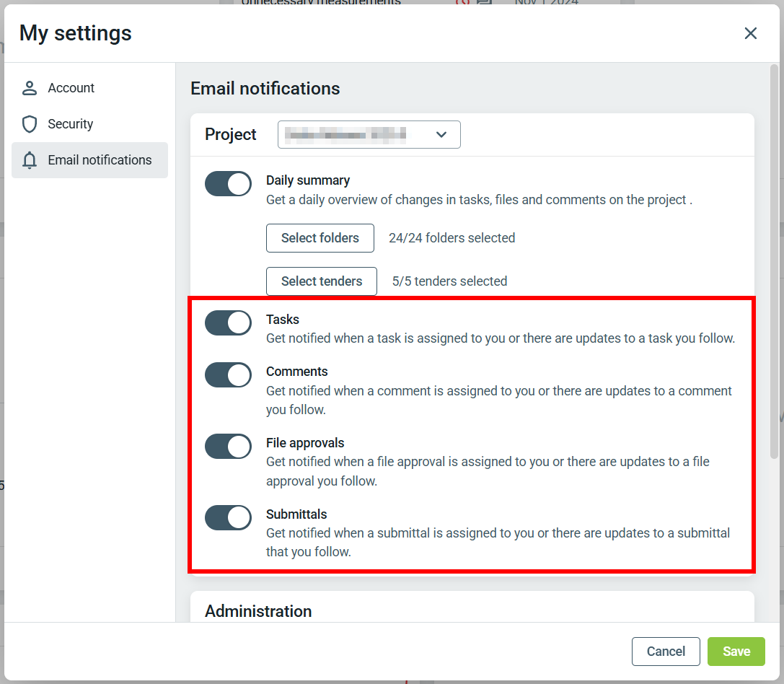Click the Select tenders button
This screenshot has width=784, height=684.
click(x=322, y=281)
